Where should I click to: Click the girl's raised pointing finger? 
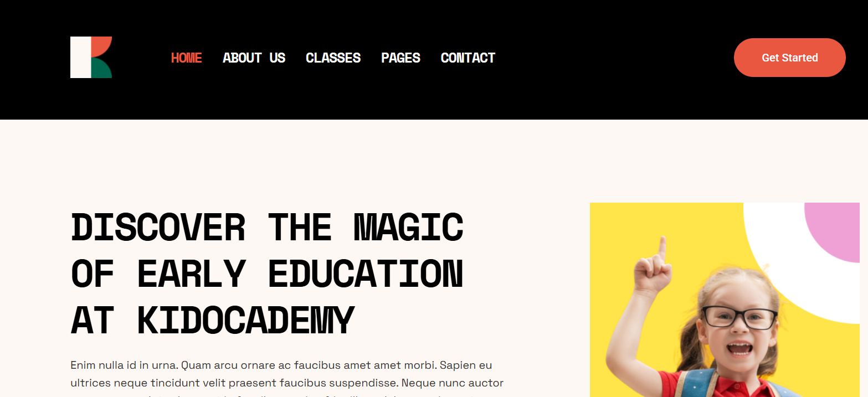(x=661, y=249)
